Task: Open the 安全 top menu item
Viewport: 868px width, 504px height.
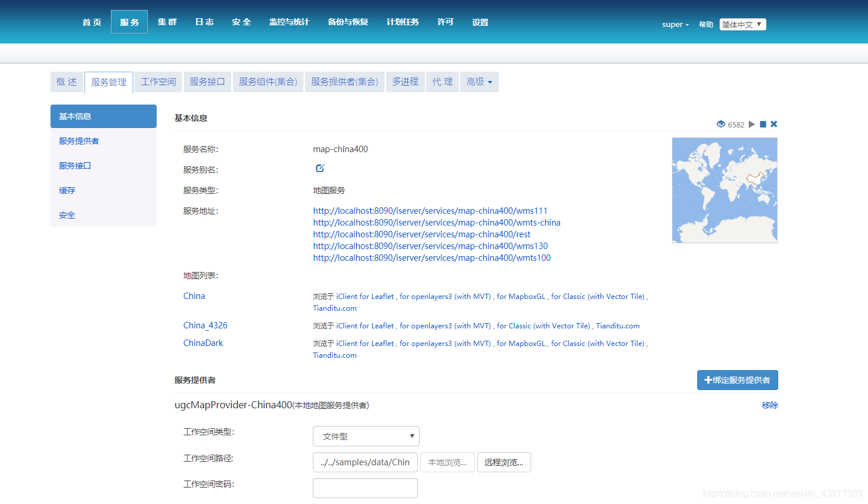Action: tap(241, 22)
